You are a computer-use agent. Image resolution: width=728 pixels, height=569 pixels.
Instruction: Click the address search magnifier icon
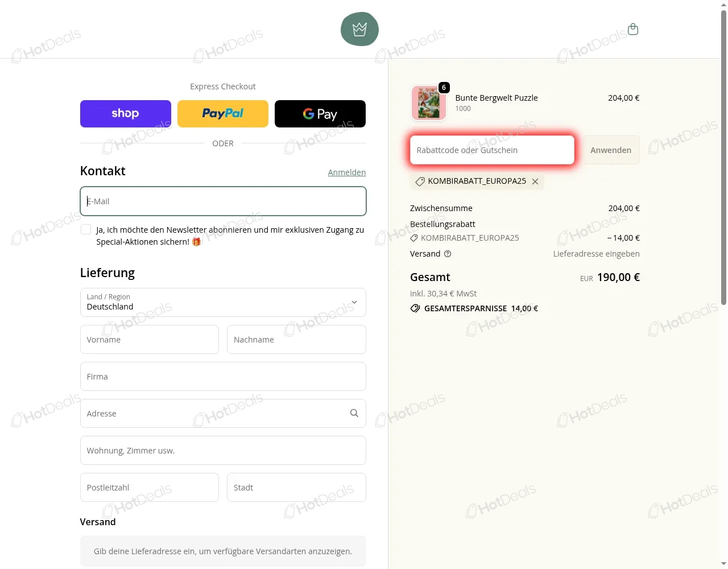coord(354,413)
